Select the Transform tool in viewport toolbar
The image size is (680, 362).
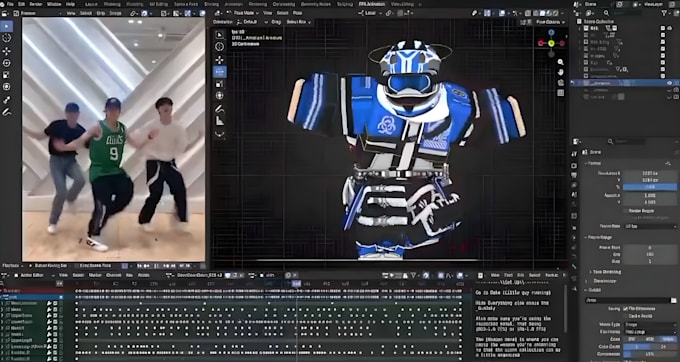click(220, 95)
